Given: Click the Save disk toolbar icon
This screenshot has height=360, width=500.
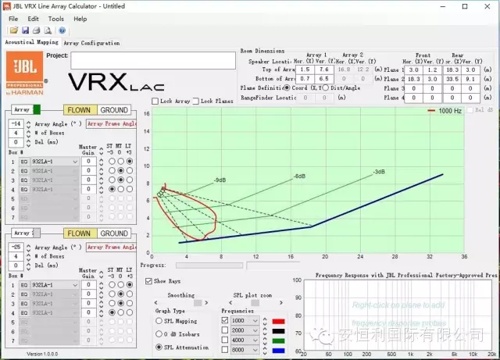Looking at the screenshot, I should point(25,31).
